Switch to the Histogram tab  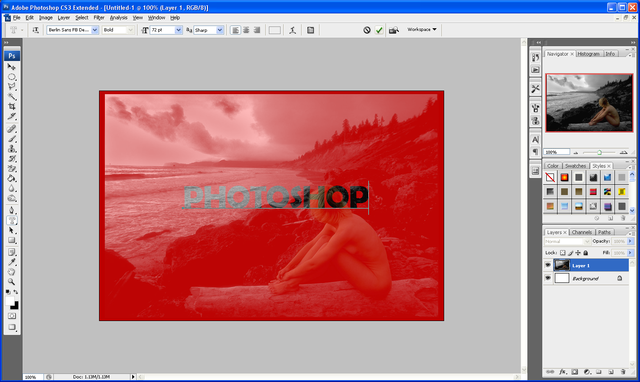589,54
